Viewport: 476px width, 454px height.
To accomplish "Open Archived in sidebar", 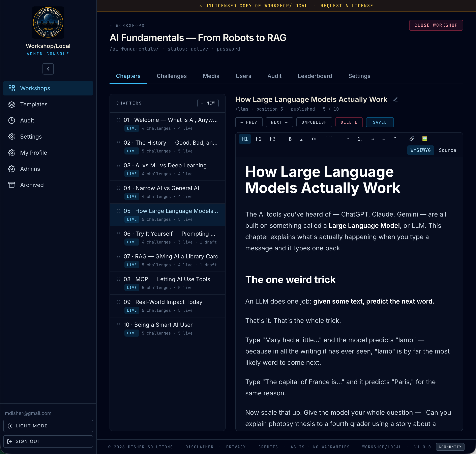I will click(x=48, y=185).
